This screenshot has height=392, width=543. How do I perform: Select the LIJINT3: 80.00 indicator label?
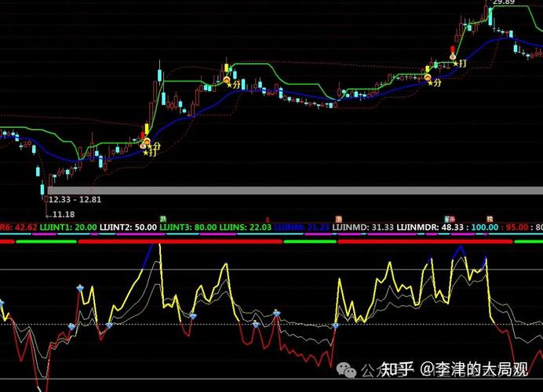pos(188,227)
